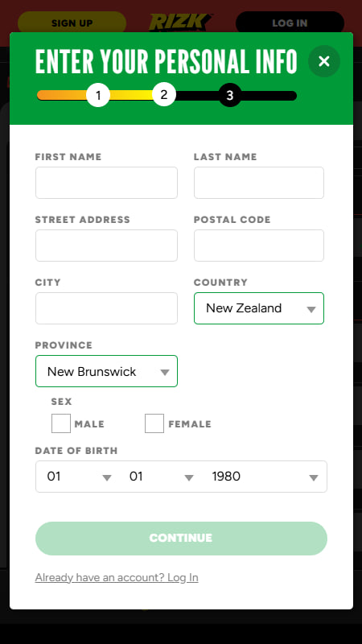This screenshot has width=362, height=644.
Task: Tick the Female checkbox
Action: (154, 423)
